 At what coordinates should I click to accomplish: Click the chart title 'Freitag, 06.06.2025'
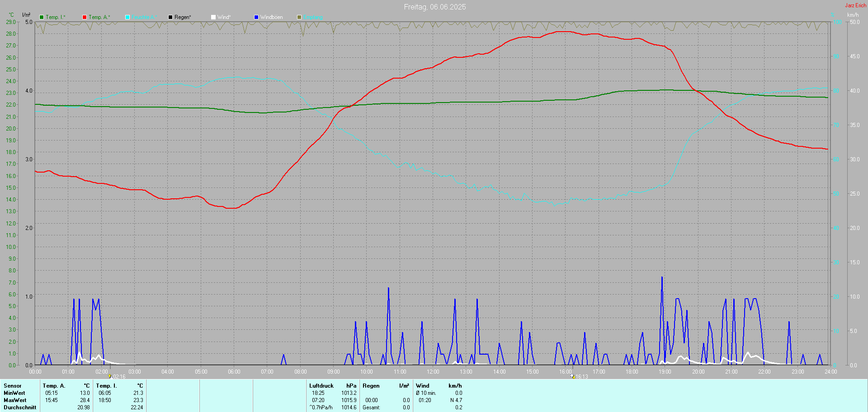(x=435, y=7)
